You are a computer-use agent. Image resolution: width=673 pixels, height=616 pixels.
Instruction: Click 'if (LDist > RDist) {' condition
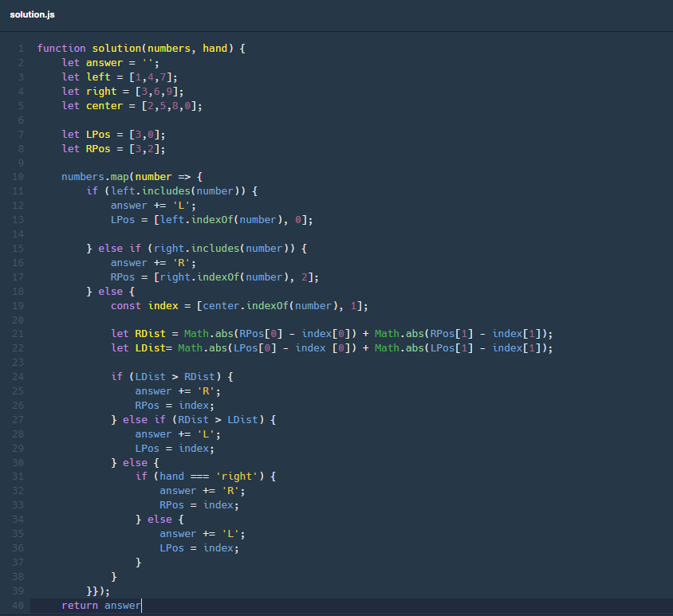click(172, 377)
